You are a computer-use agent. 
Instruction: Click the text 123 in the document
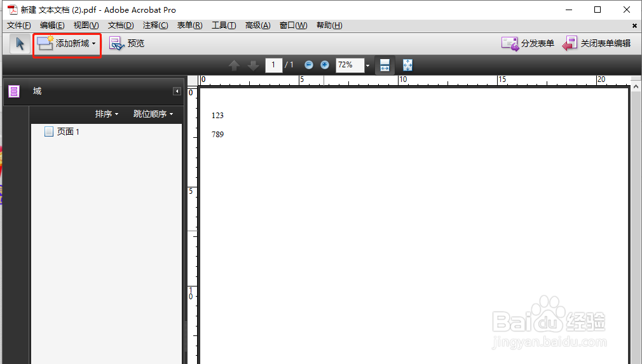pyautogui.click(x=217, y=116)
